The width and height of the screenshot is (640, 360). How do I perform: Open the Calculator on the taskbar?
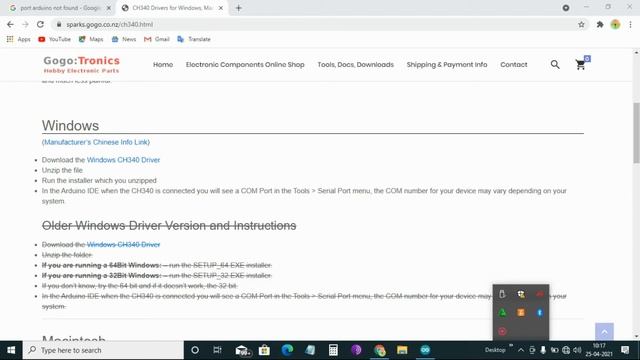(333, 350)
